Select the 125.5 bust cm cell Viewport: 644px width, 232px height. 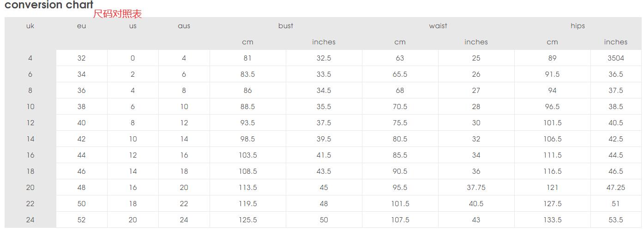[x=248, y=220]
